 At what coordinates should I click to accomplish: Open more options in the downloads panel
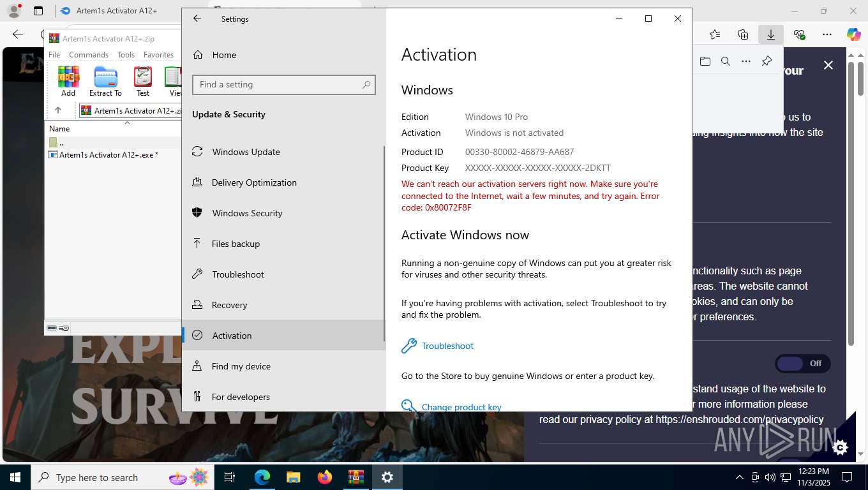746,61
